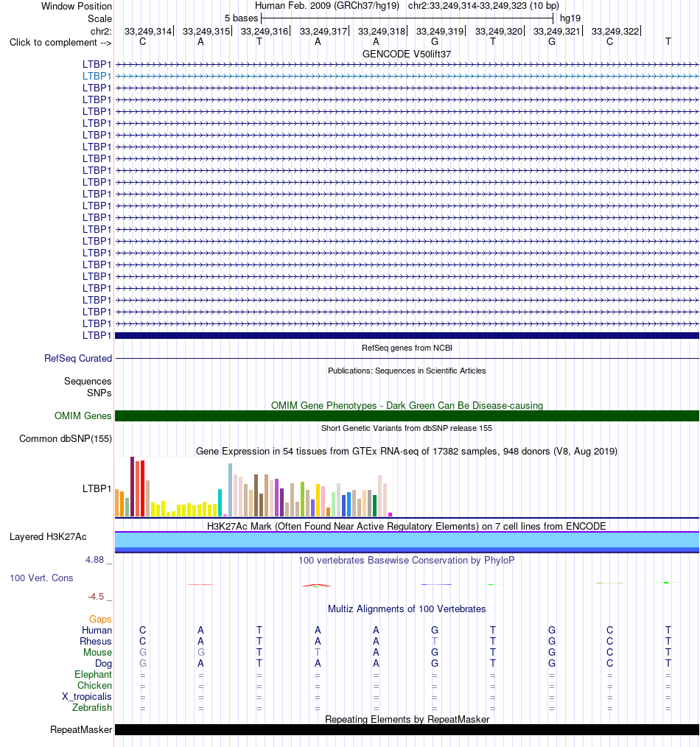Click the faded T in the Rhesus row
The width and height of the screenshot is (700, 747).
[x=435, y=641]
